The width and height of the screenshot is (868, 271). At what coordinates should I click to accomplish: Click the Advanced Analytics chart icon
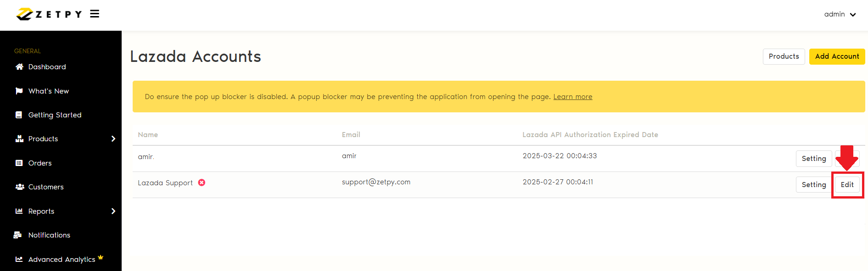(x=19, y=259)
